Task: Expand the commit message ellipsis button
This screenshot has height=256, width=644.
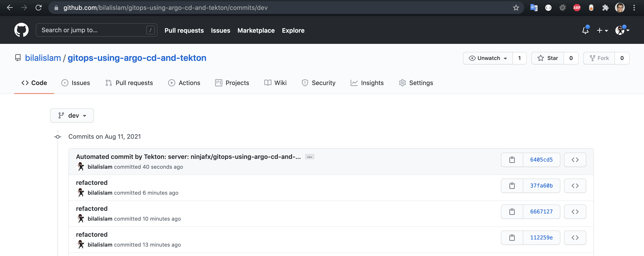Action: click(309, 157)
